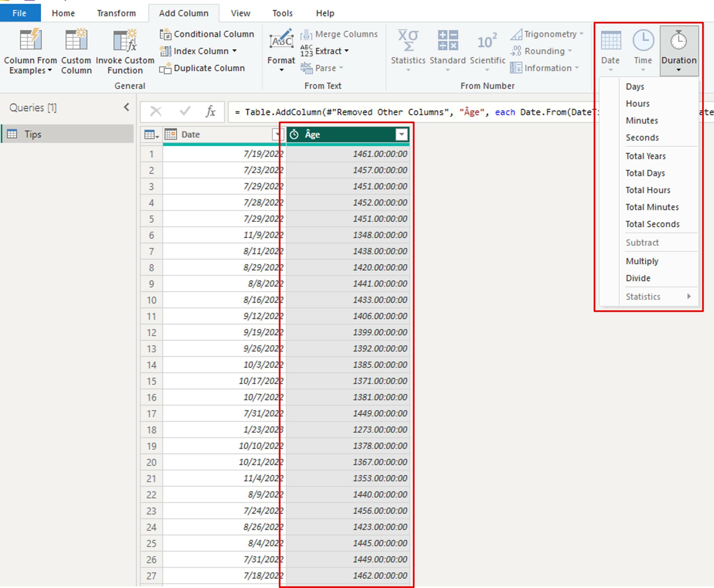Open the table options menu icon
714x588 pixels.
point(151,135)
